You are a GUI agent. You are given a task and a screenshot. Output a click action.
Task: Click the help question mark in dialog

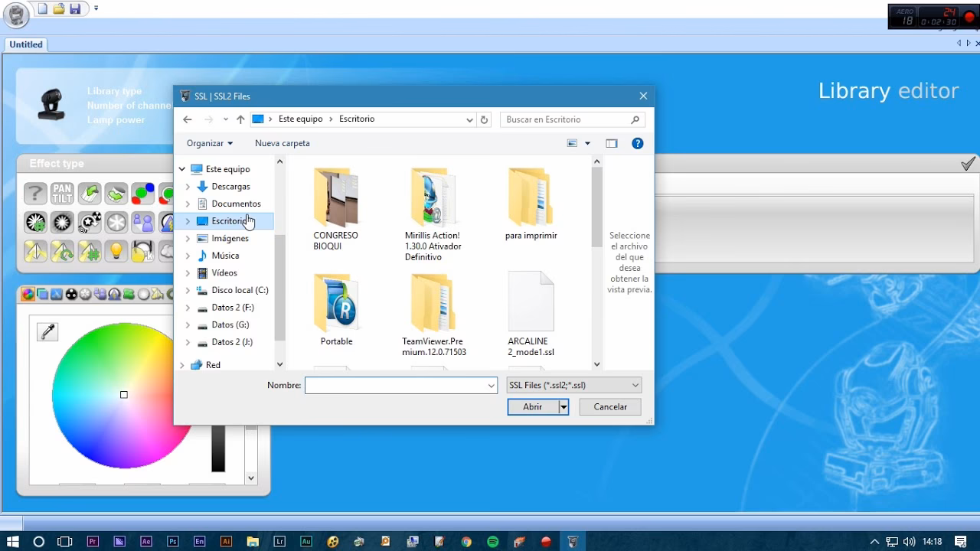[637, 143]
